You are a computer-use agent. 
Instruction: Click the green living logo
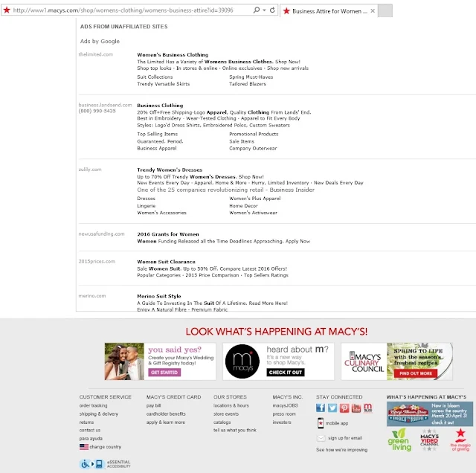pos(399,440)
